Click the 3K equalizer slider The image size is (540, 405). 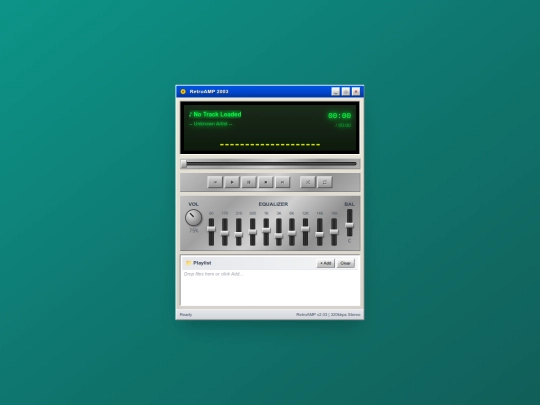click(279, 232)
